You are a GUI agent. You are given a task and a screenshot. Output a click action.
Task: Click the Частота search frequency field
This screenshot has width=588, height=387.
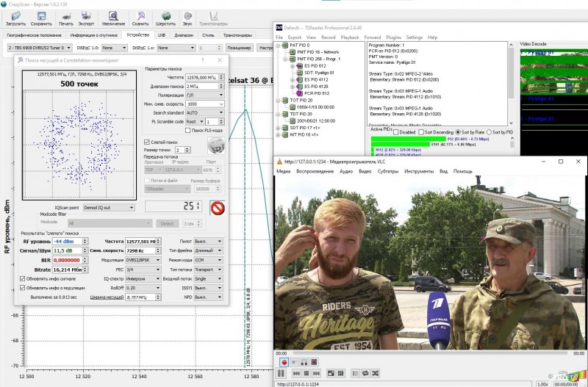pos(202,77)
